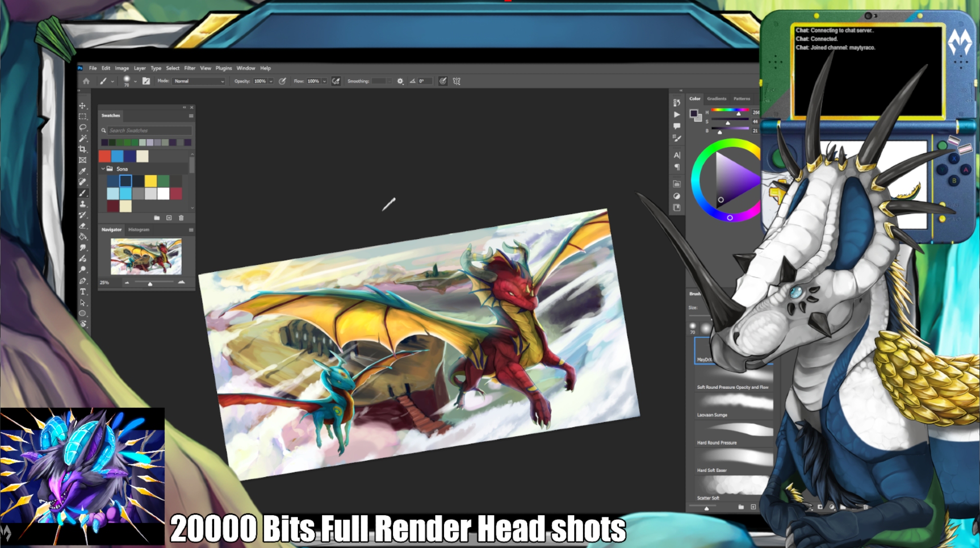Open the Filter menu
The width and height of the screenshot is (980, 548).
pos(190,68)
